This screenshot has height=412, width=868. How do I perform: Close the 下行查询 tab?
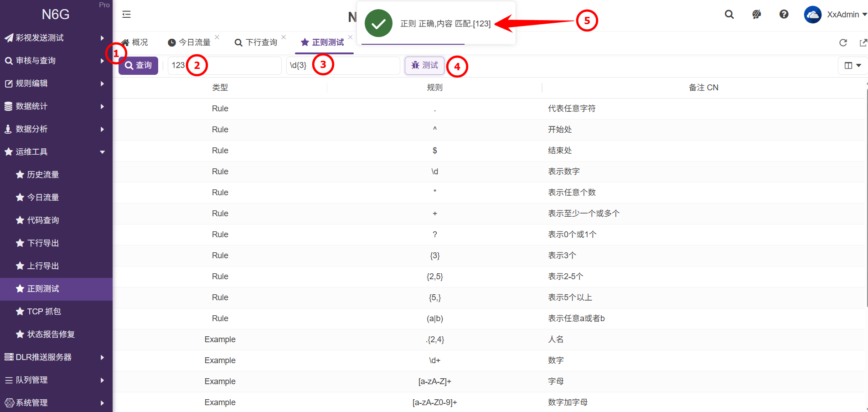284,37
